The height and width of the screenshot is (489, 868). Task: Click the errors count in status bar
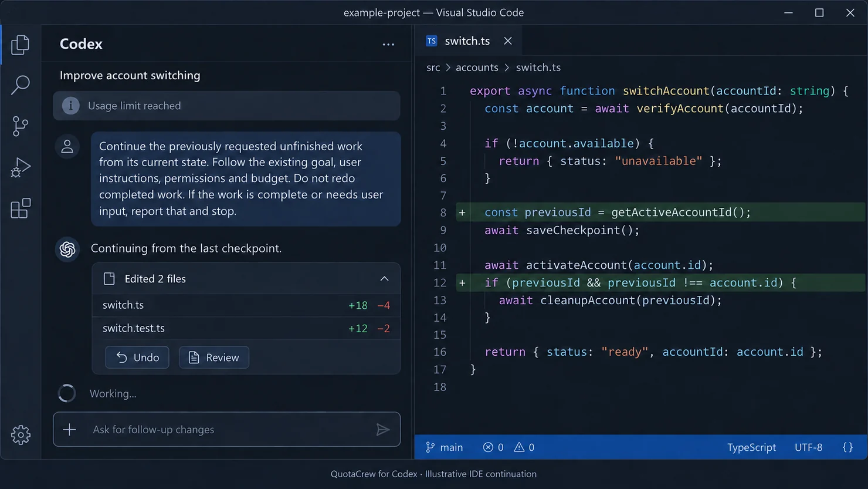click(x=493, y=447)
